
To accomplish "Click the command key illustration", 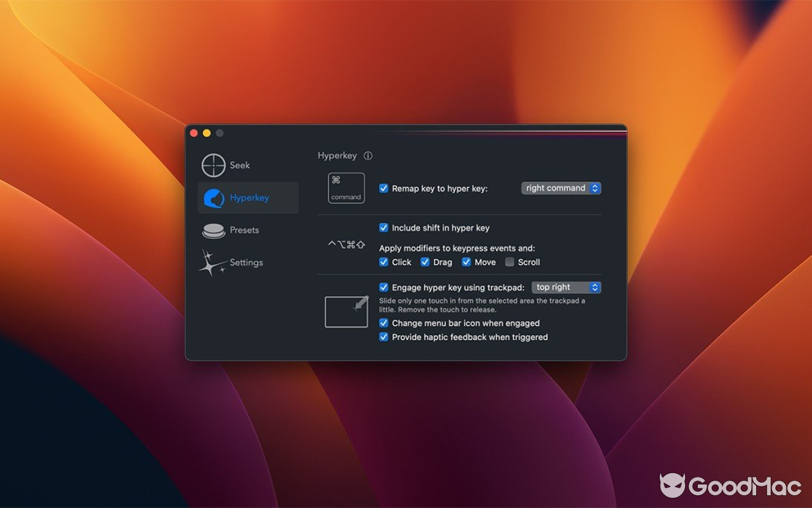I will (x=346, y=187).
